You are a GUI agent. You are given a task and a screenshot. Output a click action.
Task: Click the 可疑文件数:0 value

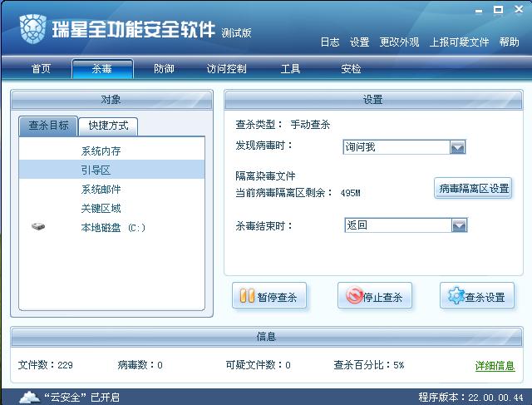click(x=259, y=365)
